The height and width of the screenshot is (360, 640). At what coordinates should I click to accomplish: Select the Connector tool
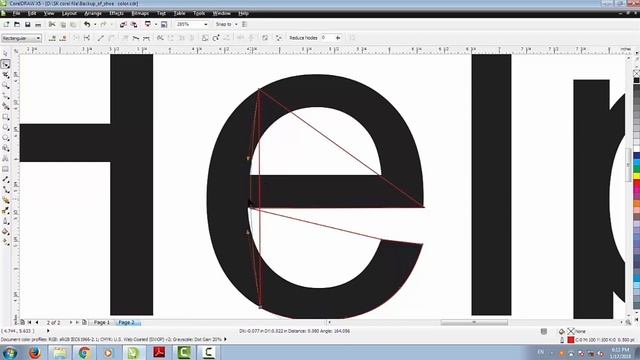coord(5,190)
